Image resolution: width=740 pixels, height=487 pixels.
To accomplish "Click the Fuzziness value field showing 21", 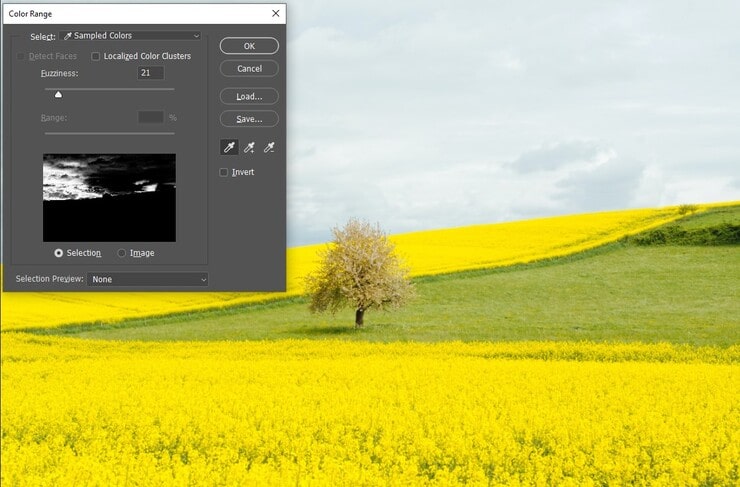I will tap(151, 73).
